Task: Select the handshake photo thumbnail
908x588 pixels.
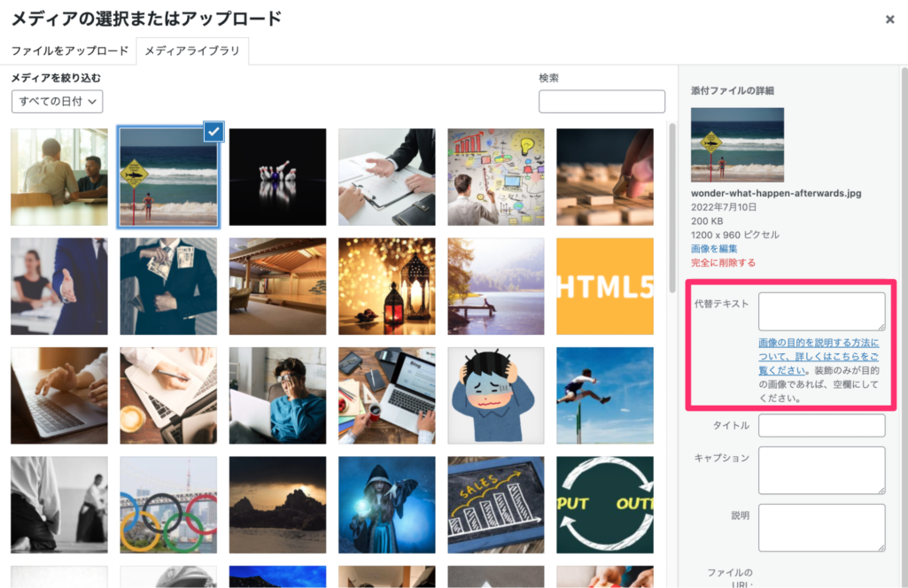Action: [x=58, y=285]
